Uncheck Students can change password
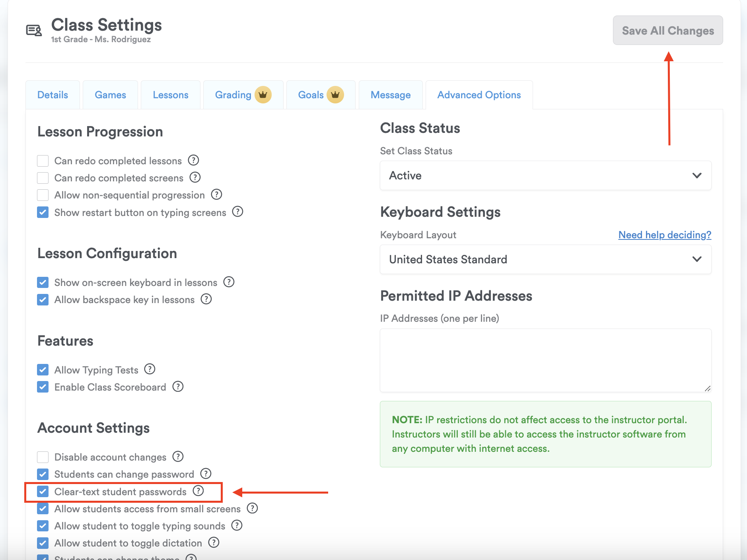747x560 pixels. pos(43,474)
